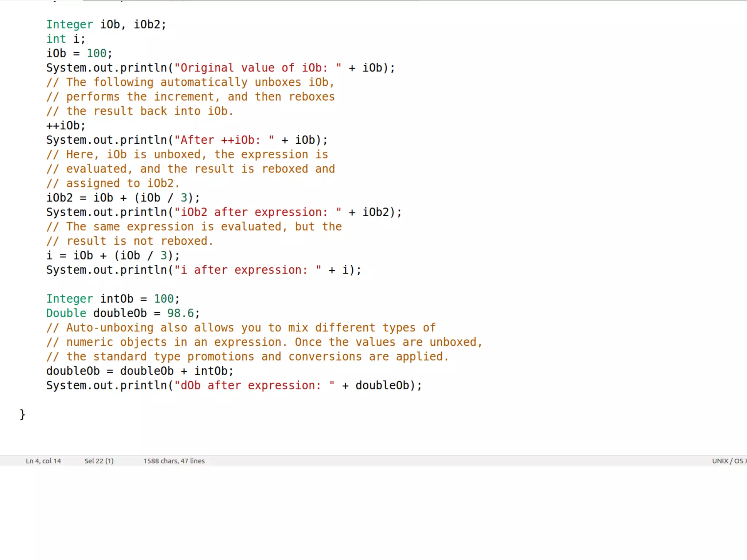
Task: Click the closing brace at the end
Action: point(23,414)
